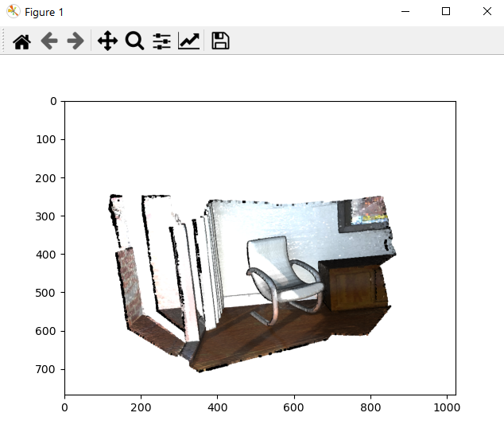Click the x-axis tick label "1000"
The height and width of the screenshot is (436, 504).
click(x=447, y=407)
